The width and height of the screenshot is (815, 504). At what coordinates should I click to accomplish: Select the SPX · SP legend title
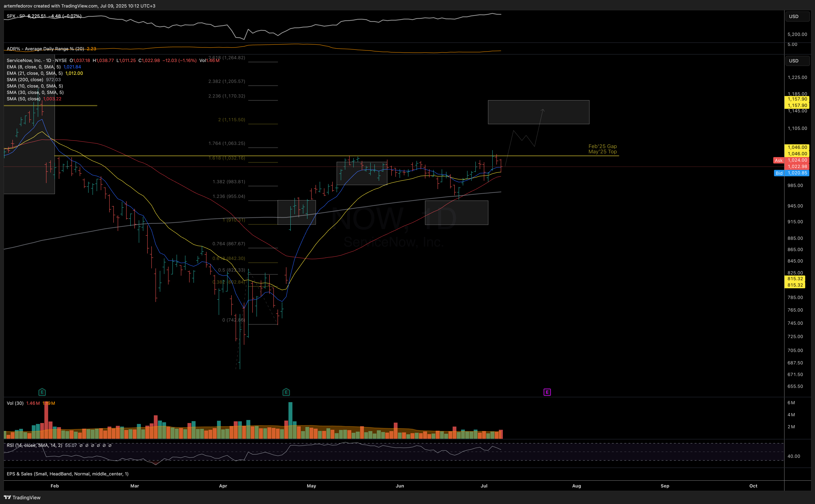pos(16,16)
